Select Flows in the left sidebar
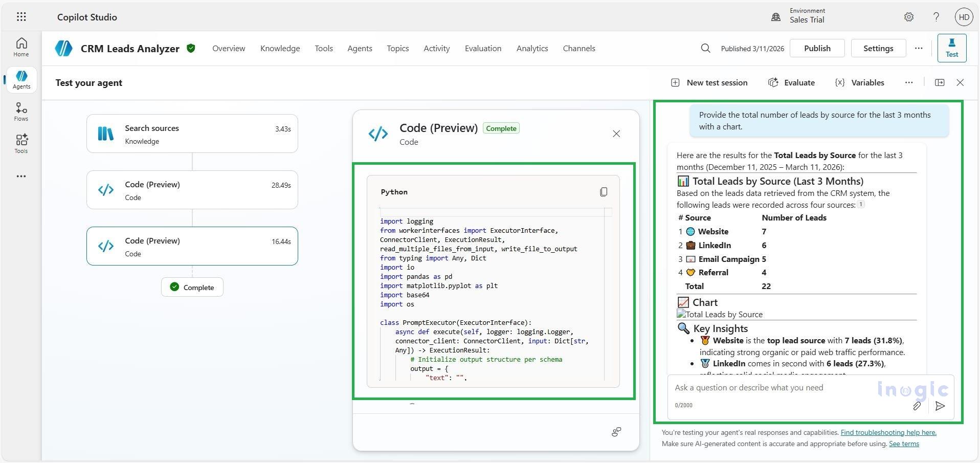The height and width of the screenshot is (463, 980). click(x=20, y=112)
